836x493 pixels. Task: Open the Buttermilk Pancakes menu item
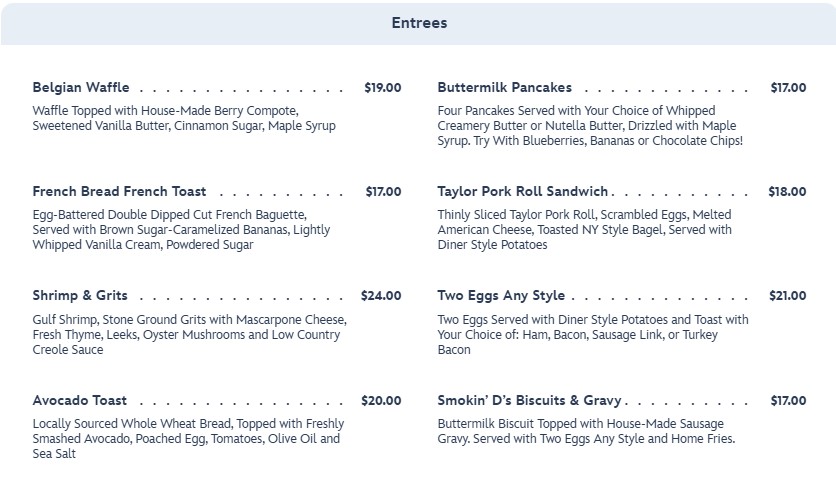[x=504, y=88]
